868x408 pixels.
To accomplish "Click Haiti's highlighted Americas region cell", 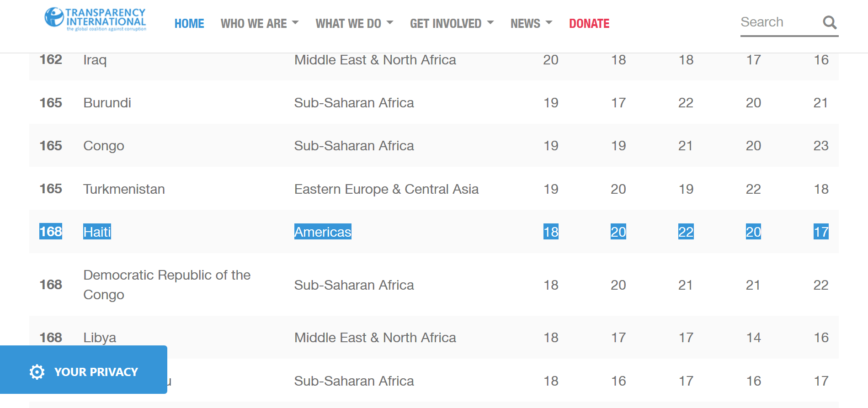I will (x=323, y=232).
